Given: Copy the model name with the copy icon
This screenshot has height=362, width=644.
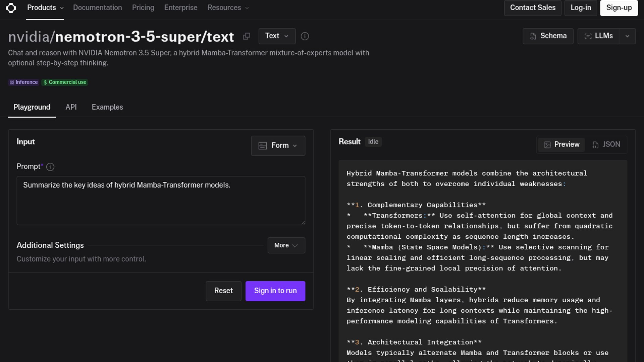Looking at the screenshot, I should pyautogui.click(x=247, y=36).
